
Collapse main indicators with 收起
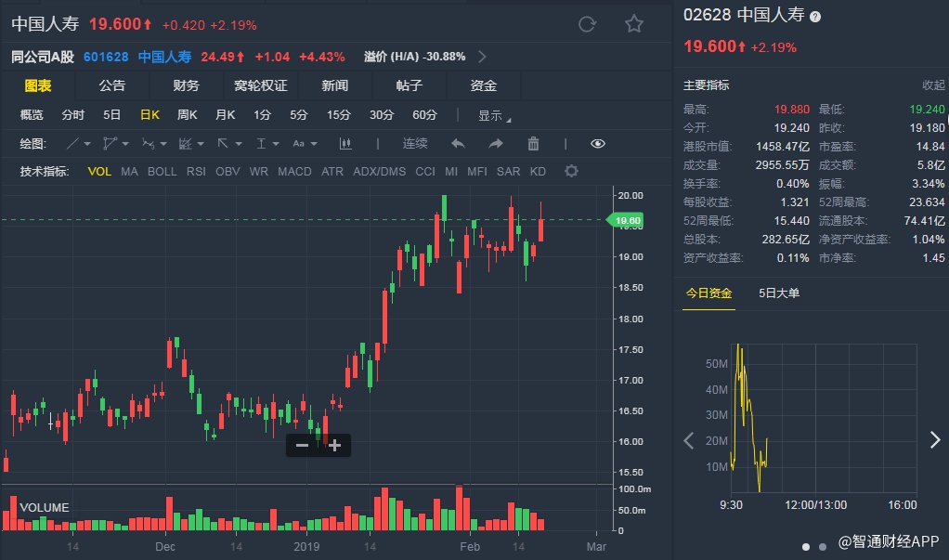pos(932,85)
